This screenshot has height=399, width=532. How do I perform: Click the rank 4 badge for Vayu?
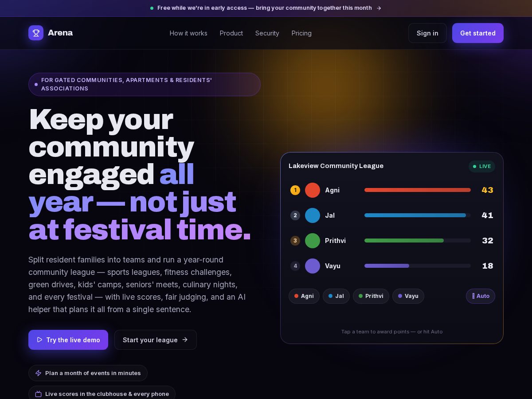(x=295, y=266)
